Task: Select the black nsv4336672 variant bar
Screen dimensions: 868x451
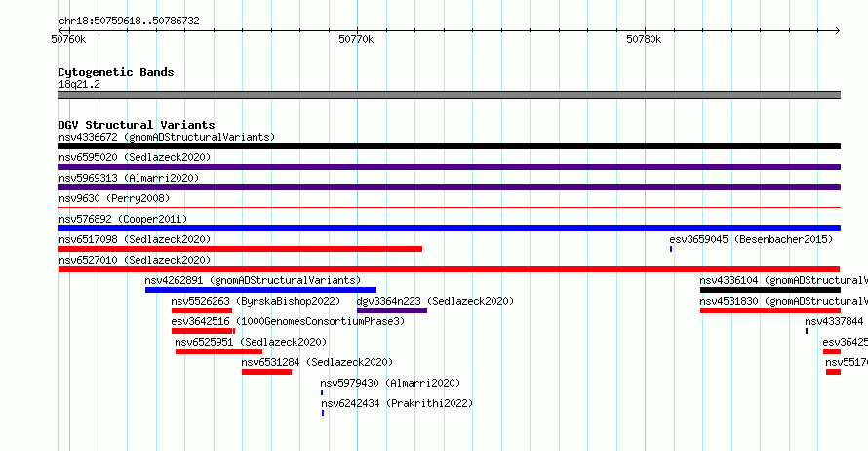Action: click(449, 146)
